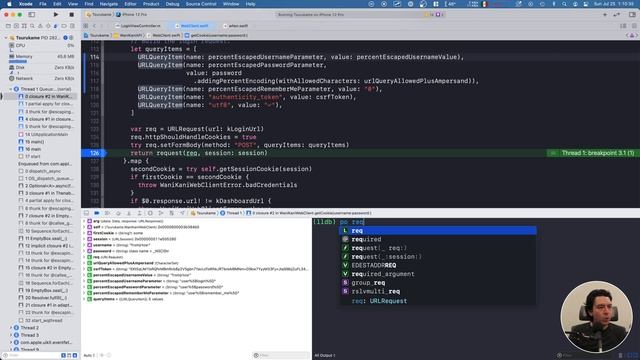Select the CPU gauge row
Screen dimensions: 640x360
click(41, 46)
